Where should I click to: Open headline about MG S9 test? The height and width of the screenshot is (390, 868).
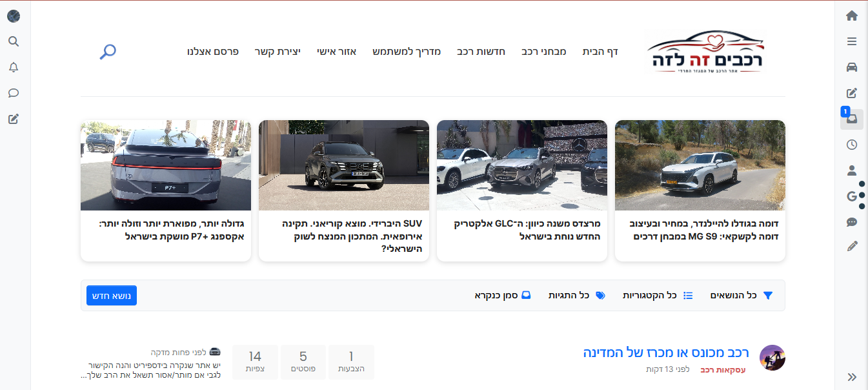[703, 231]
